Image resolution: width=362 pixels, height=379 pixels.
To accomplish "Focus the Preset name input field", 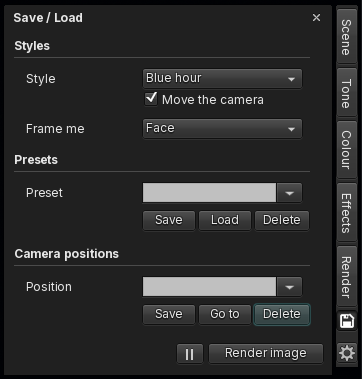I will point(209,193).
